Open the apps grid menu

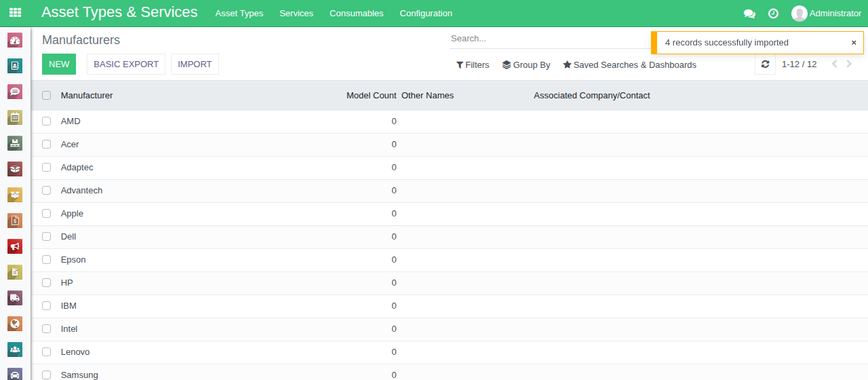click(x=15, y=13)
